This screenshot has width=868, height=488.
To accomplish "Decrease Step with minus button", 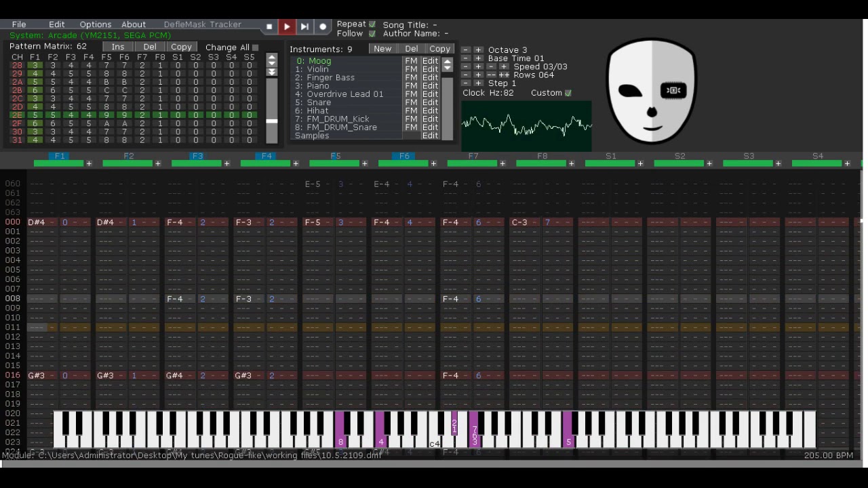I will [466, 83].
